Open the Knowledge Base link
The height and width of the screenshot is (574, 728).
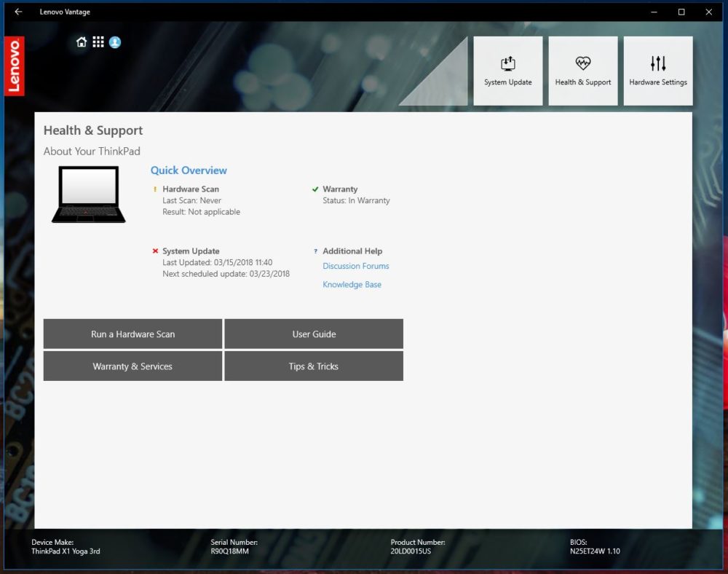pos(352,285)
